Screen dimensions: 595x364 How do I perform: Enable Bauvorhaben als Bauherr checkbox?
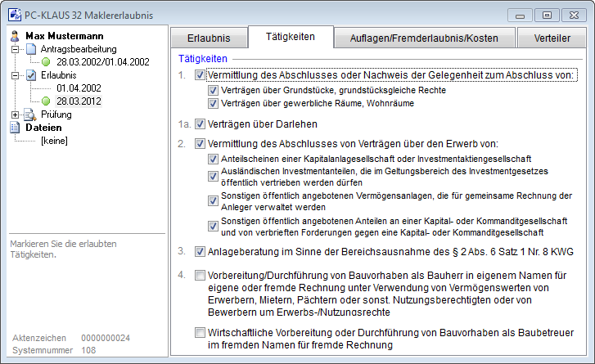(201, 276)
